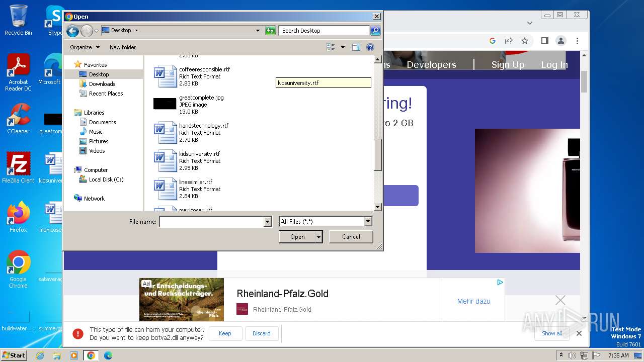The height and width of the screenshot is (362, 644).
Task: Click Sign Up link on webpage
Action: pyautogui.click(x=508, y=64)
